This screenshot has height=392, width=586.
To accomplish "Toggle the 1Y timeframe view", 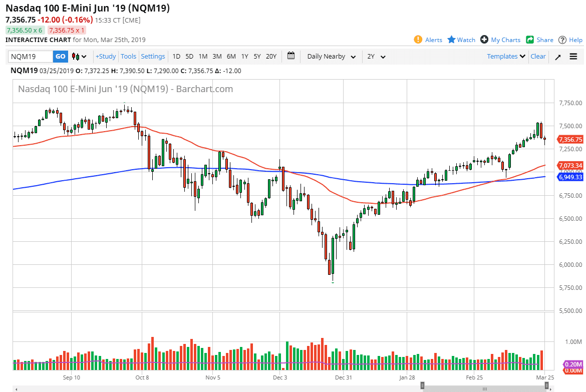I will (244, 57).
